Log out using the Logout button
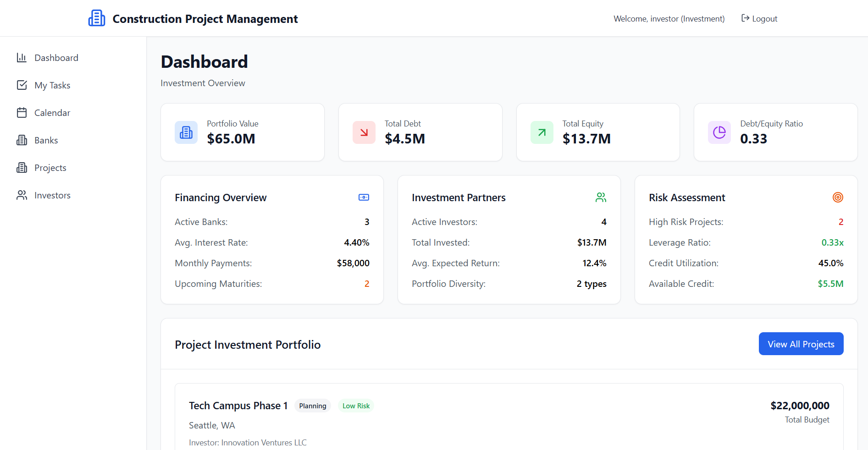The height and width of the screenshot is (450, 868). [759, 19]
